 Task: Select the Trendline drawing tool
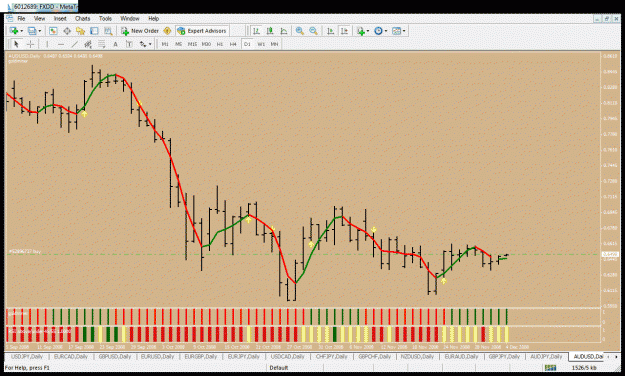75,44
